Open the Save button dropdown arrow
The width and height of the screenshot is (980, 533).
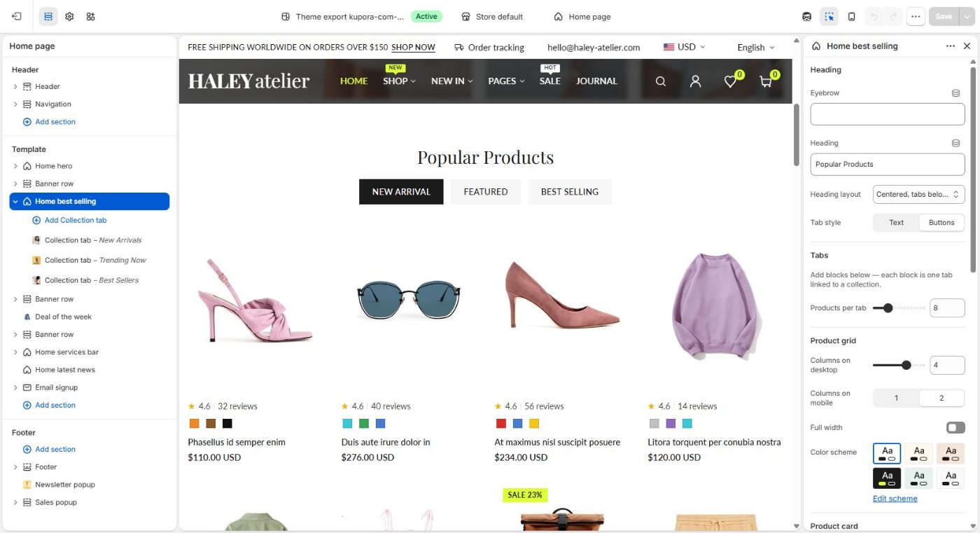click(x=967, y=16)
